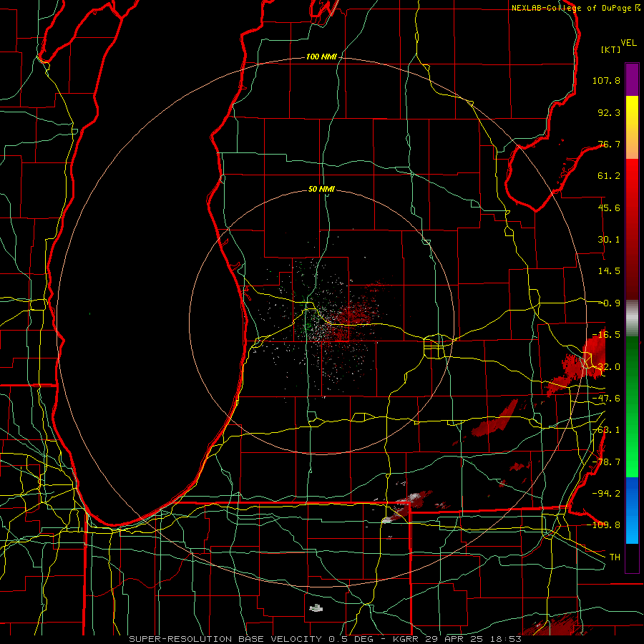
Task: Click the [KT] units label
Action: point(611,49)
